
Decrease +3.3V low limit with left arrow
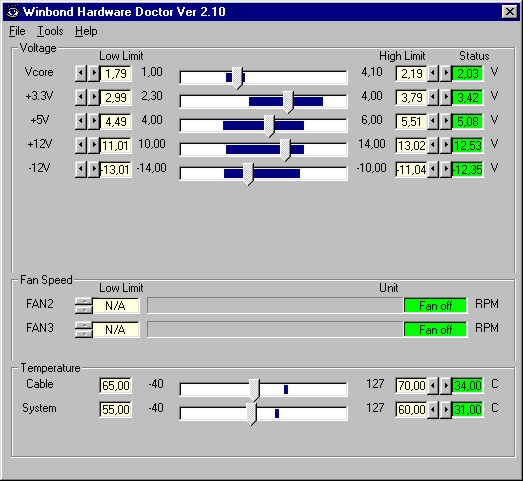point(81,97)
